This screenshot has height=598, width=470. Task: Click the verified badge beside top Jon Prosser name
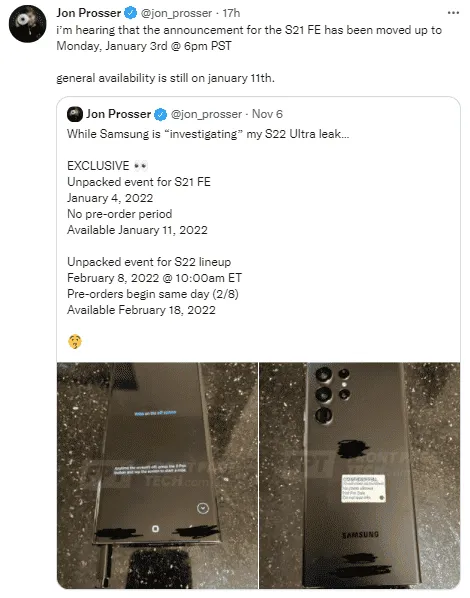pyautogui.click(x=131, y=13)
